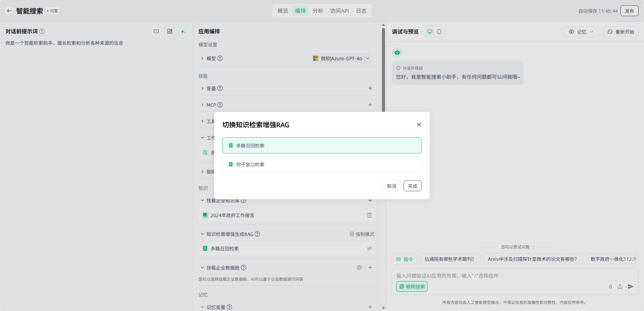Click swap icon on 多路召回检索 row
This screenshot has height=311, width=644.
(369, 248)
